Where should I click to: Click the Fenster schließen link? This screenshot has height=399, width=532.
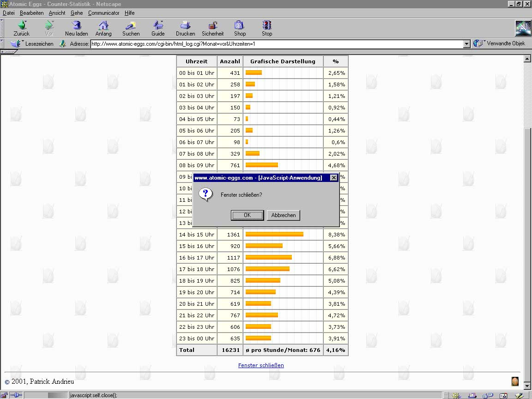(261, 365)
